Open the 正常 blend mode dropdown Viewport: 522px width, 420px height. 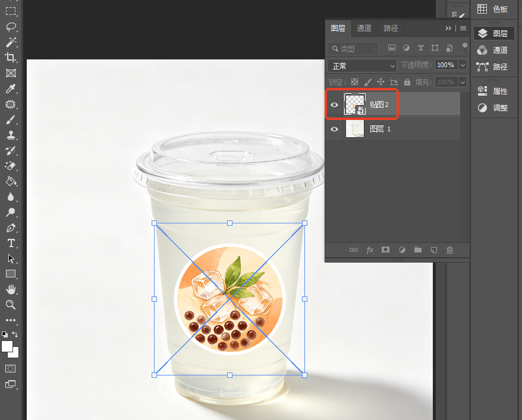point(362,66)
